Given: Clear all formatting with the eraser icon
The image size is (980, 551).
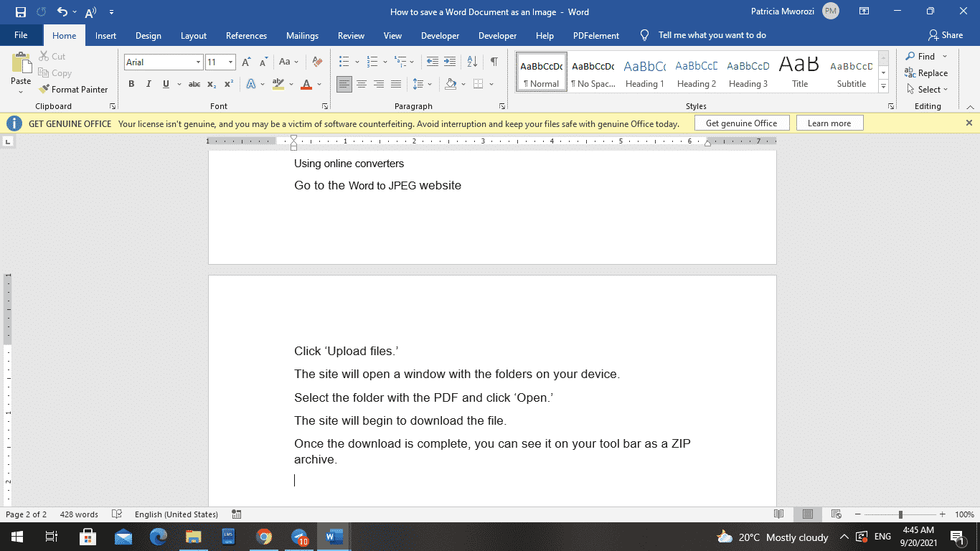Looking at the screenshot, I should 317,62.
